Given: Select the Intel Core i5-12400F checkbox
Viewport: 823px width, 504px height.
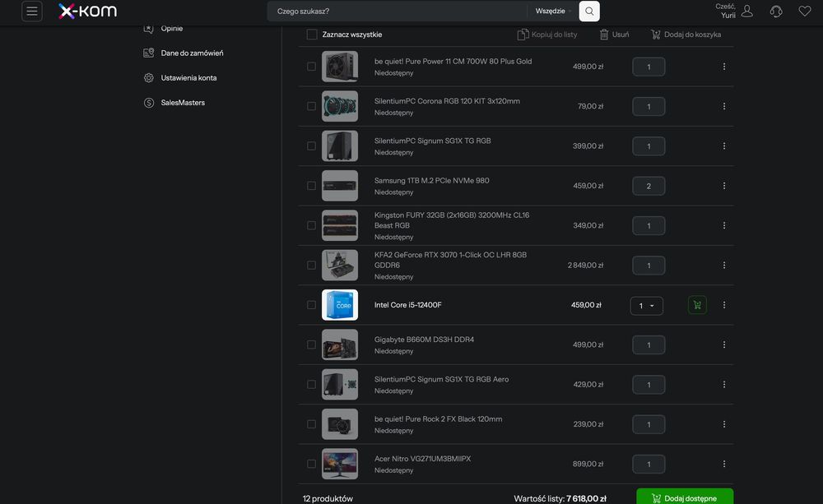Looking at the screenshot, I should (311, 305).
